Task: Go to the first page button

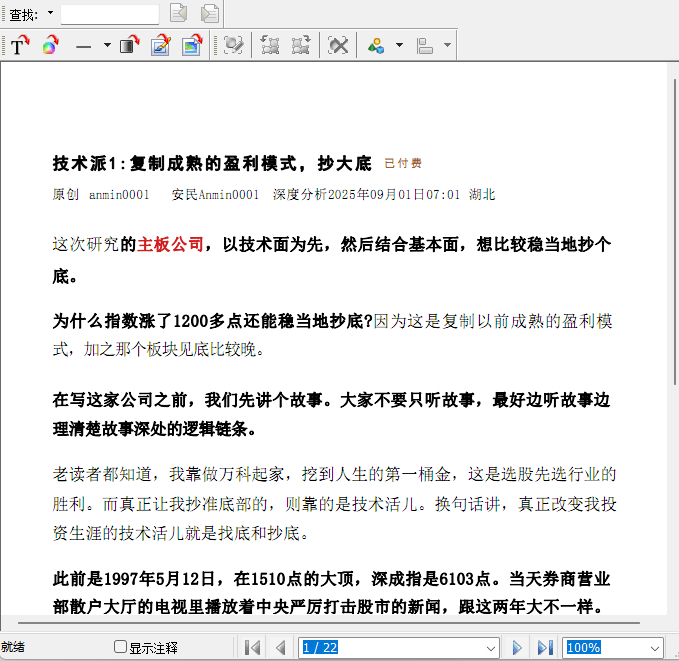Action: coord(252,648)
